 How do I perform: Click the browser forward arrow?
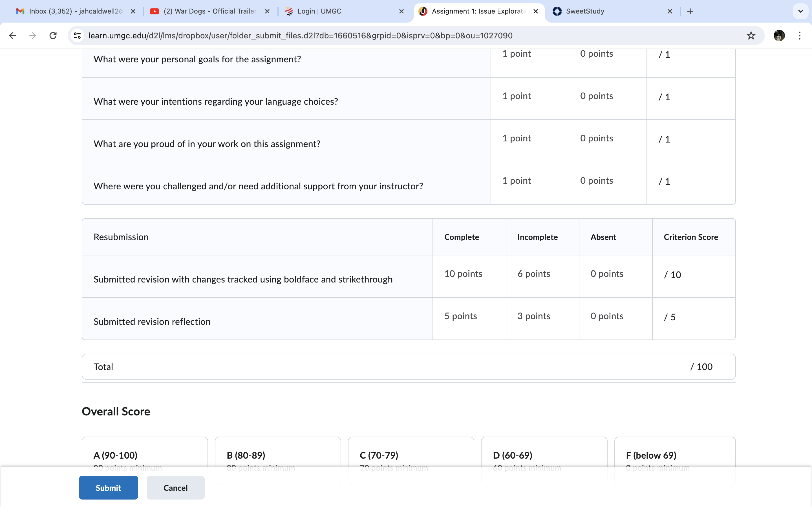pyautogui.click(x=32, y=36)
